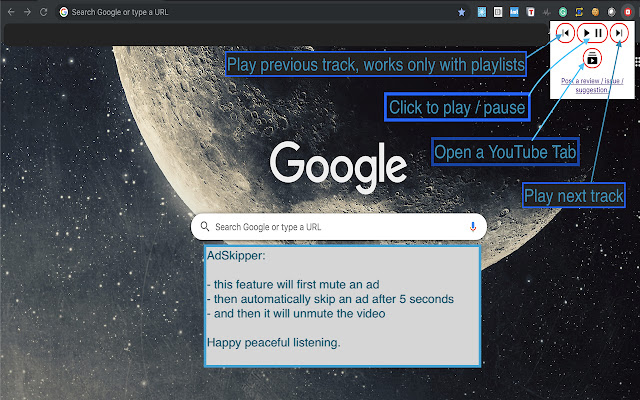Open the white panel-layout extension icon
This screenshot has width=640, height=400.
498,12
